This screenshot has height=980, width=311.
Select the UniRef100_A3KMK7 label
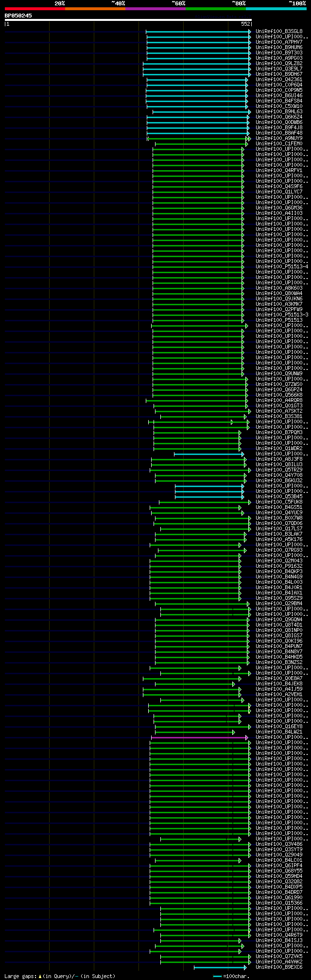click(279, 304)
